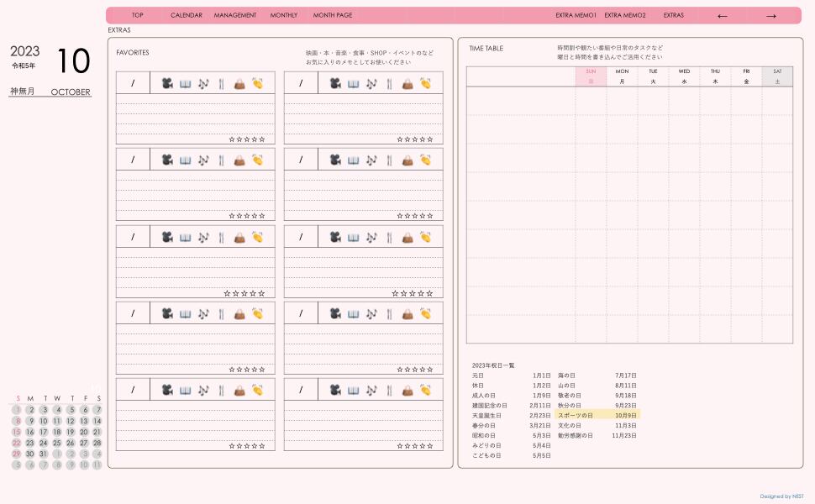Go to the next page with the right arrow

coord(770,16)
